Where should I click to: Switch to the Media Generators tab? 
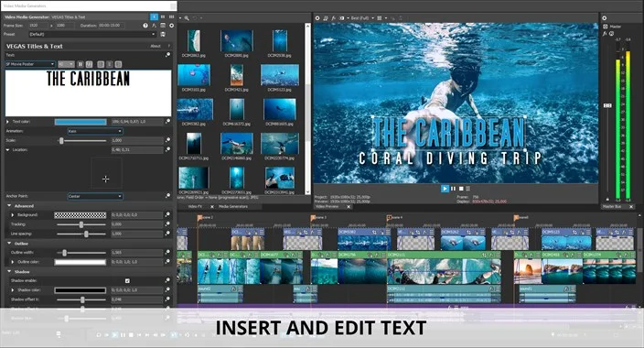tap(233, 206)
